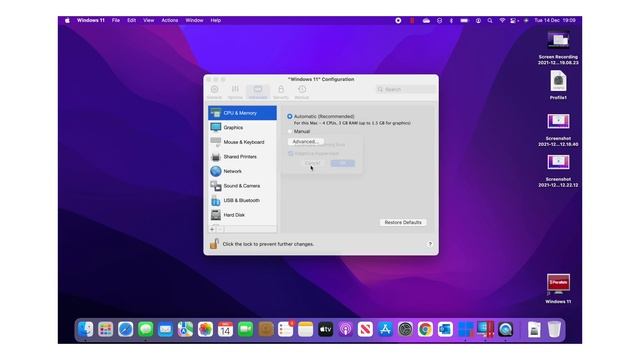Switch to the Options tab in the configuration toolbar
Viewport: 640px width, 360px height.
pyautogui.click(x=235, y=92)
